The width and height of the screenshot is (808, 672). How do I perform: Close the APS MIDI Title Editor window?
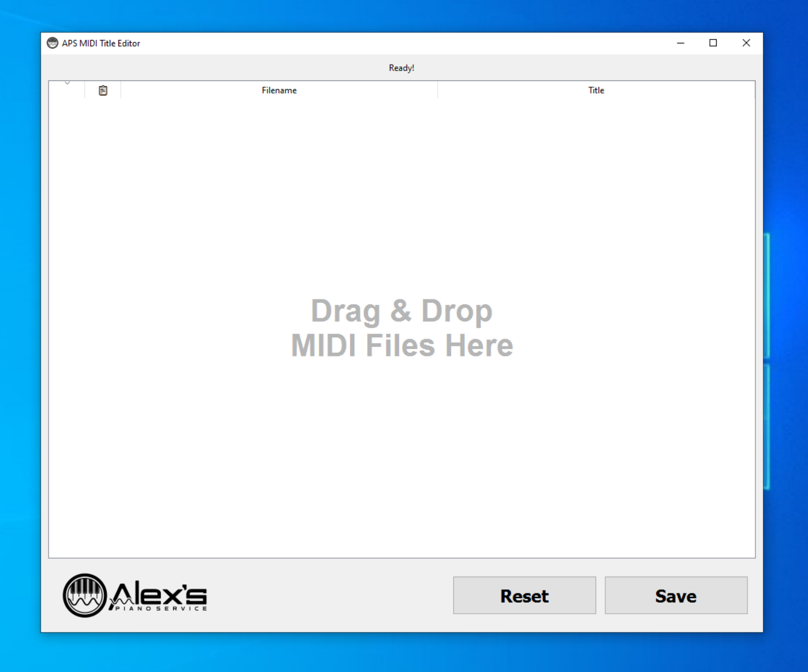[x=746, y=43]
